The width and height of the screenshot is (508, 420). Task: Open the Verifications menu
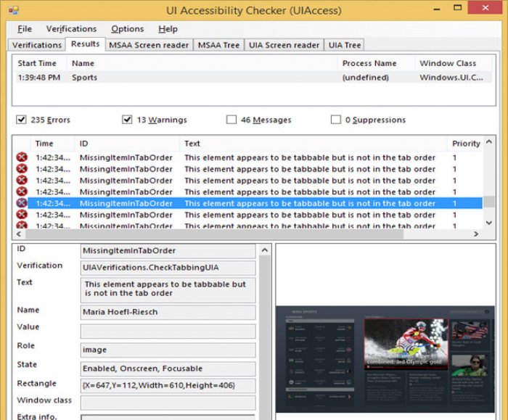(71, 29)
